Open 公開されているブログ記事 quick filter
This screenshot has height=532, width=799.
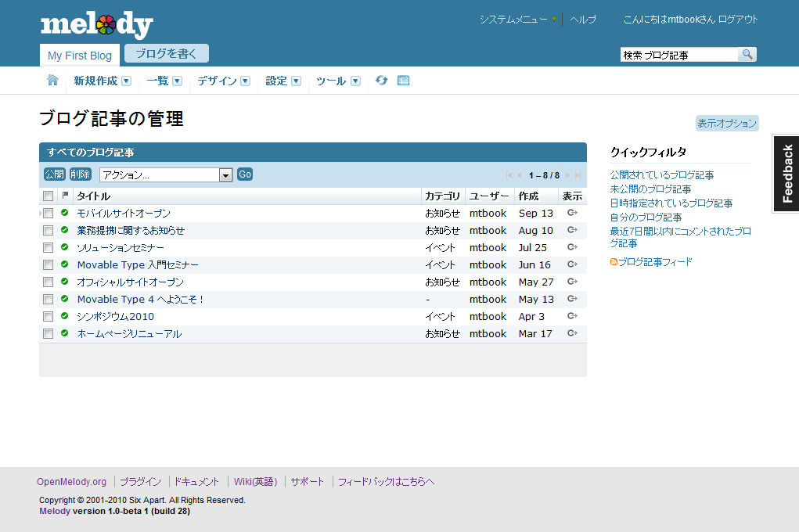(661, 175)
